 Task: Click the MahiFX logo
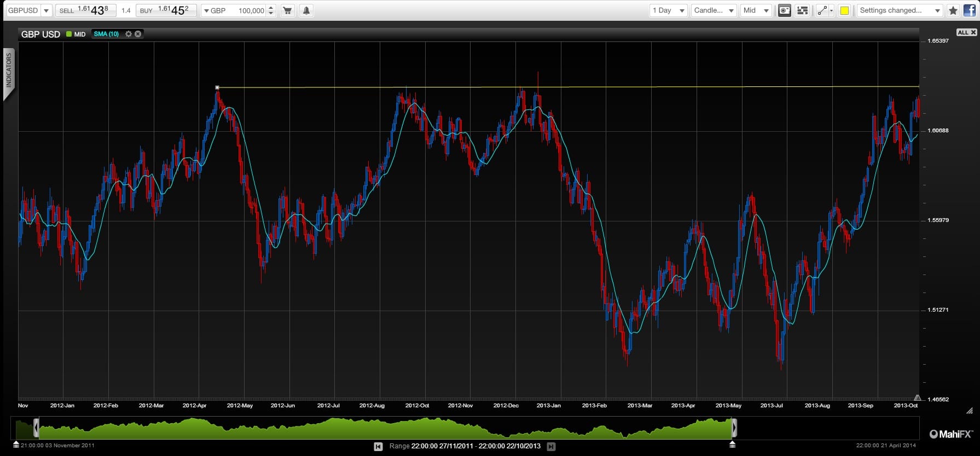coord(951,434)
